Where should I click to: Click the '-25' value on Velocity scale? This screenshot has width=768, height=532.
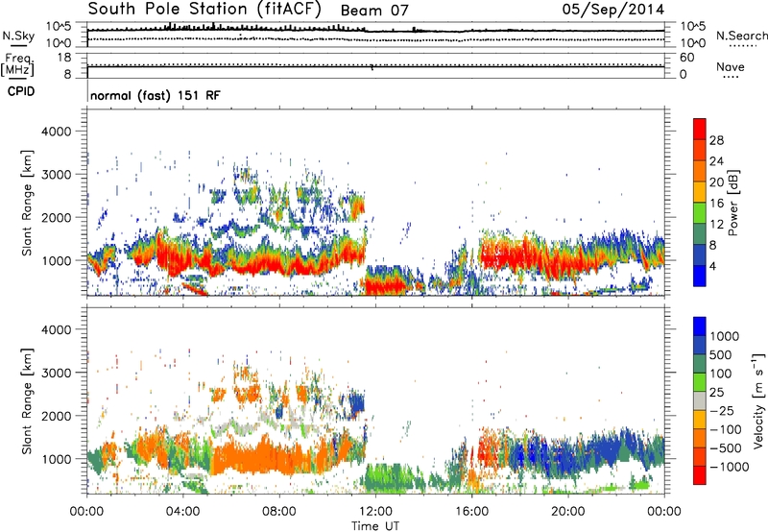pyautogui.click(x=722, y=410)
